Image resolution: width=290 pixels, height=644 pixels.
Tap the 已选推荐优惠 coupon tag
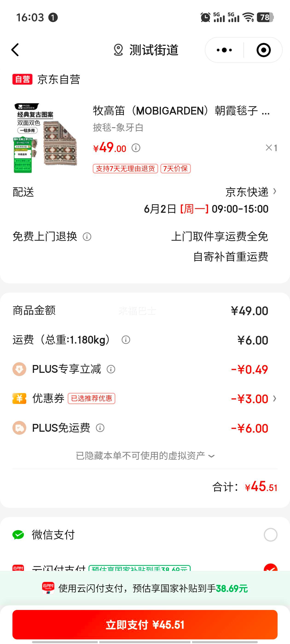tap(92, 398)
